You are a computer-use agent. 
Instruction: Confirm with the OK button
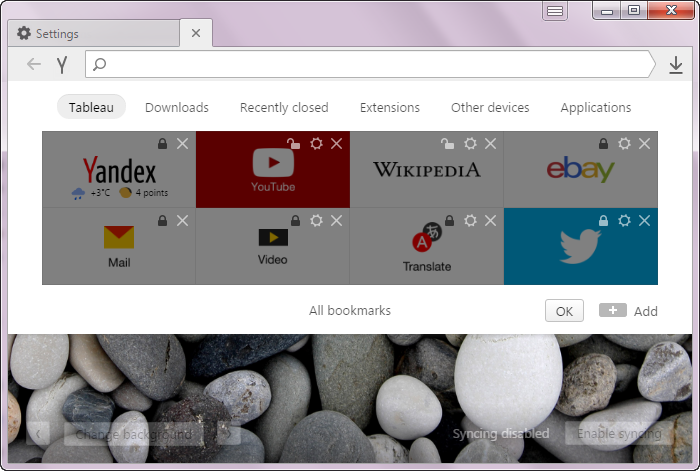click(x=564, y=311)
